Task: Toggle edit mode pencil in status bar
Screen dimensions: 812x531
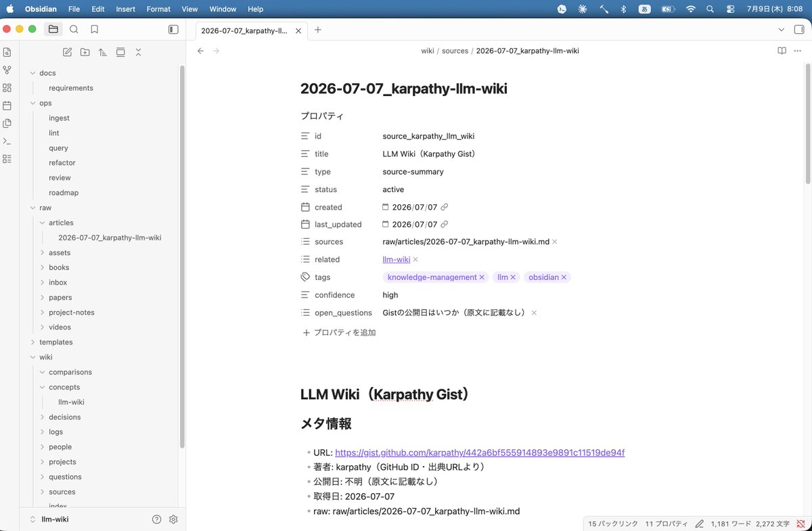Action: 700,524
